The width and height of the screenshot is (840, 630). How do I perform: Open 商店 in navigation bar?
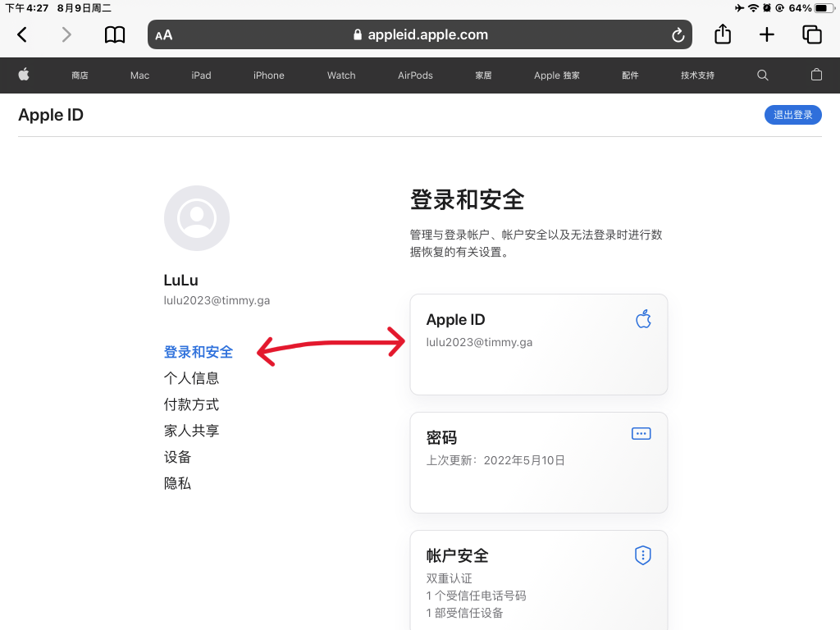[80, 75]
